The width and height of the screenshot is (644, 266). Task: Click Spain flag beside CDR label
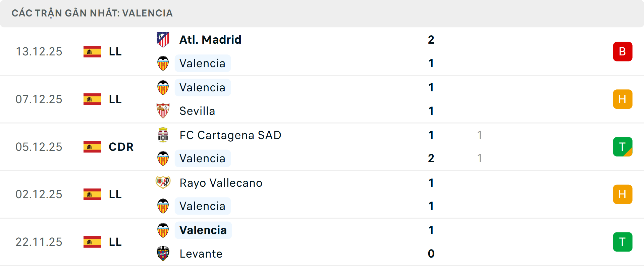92,147
